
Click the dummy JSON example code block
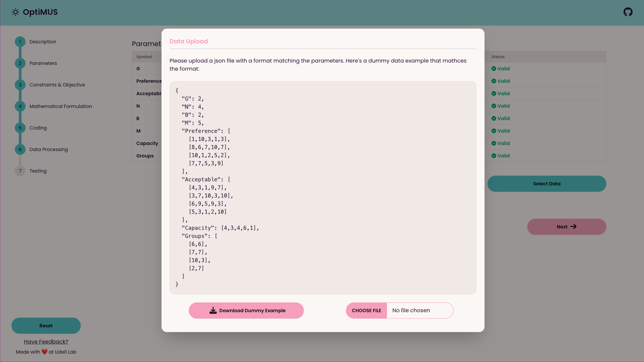(323, 187)
